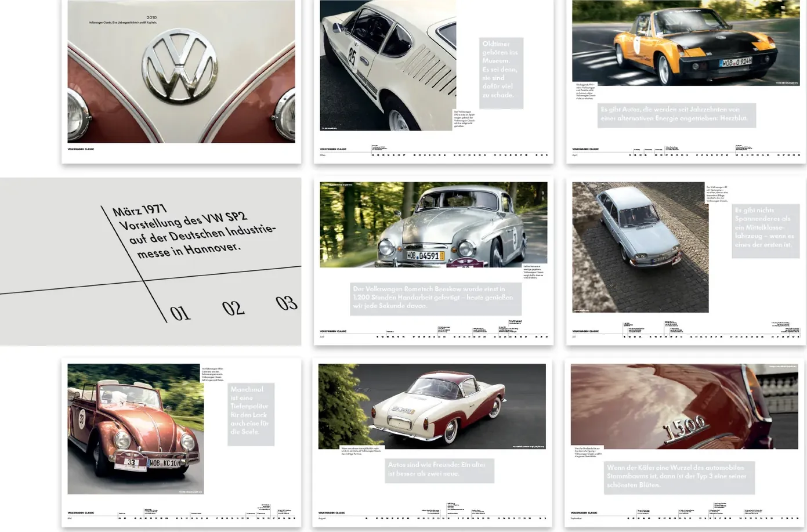Screen dimensions: 807x532
Task: Click the day number '03'
Action: (287, 303)
